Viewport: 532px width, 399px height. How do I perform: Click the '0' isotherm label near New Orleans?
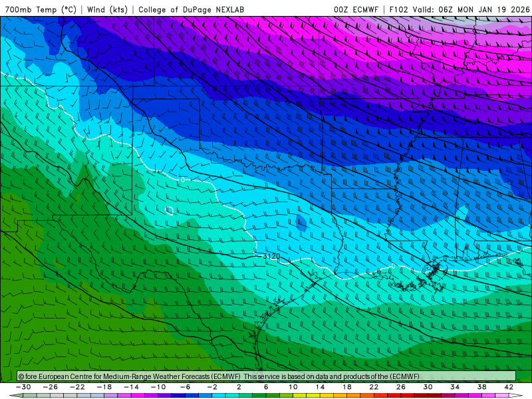[x=393, y=267]
